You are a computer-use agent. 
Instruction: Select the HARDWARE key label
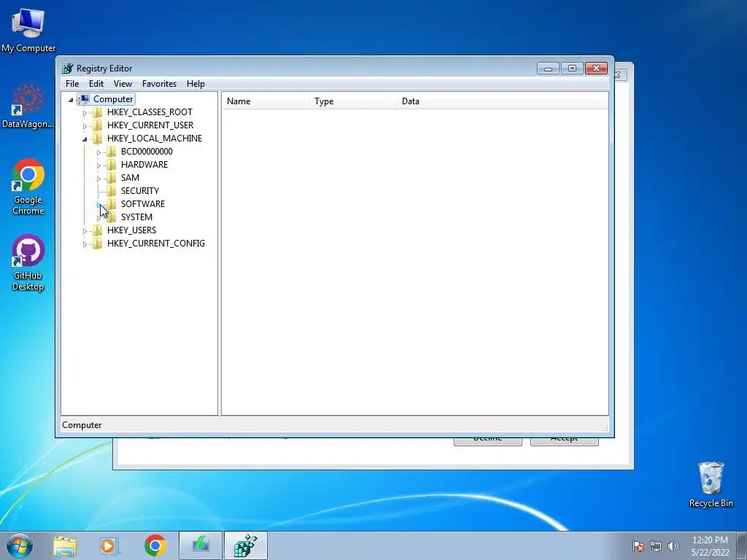(144, 165)
